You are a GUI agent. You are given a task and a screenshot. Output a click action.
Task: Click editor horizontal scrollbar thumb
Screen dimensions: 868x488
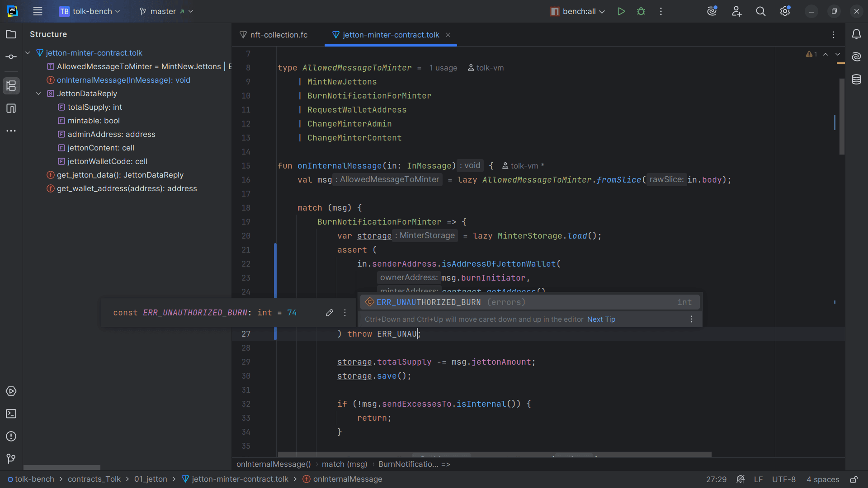[x=495, y=454]
